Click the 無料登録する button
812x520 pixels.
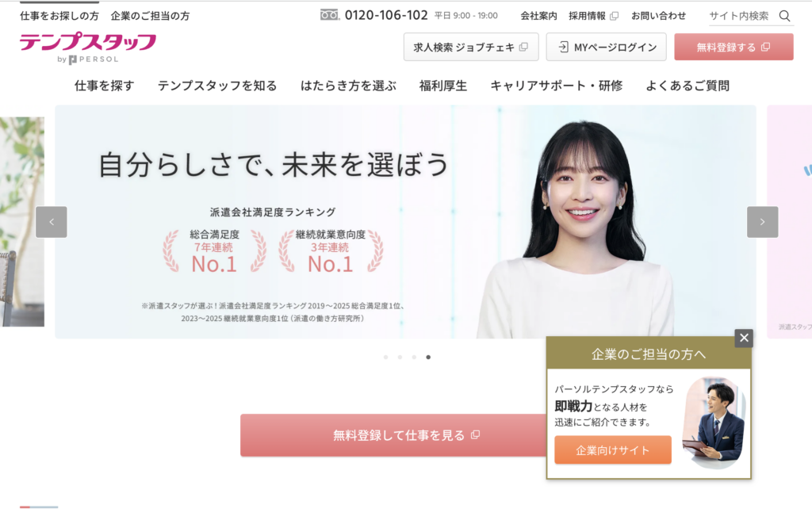(733, 47)
